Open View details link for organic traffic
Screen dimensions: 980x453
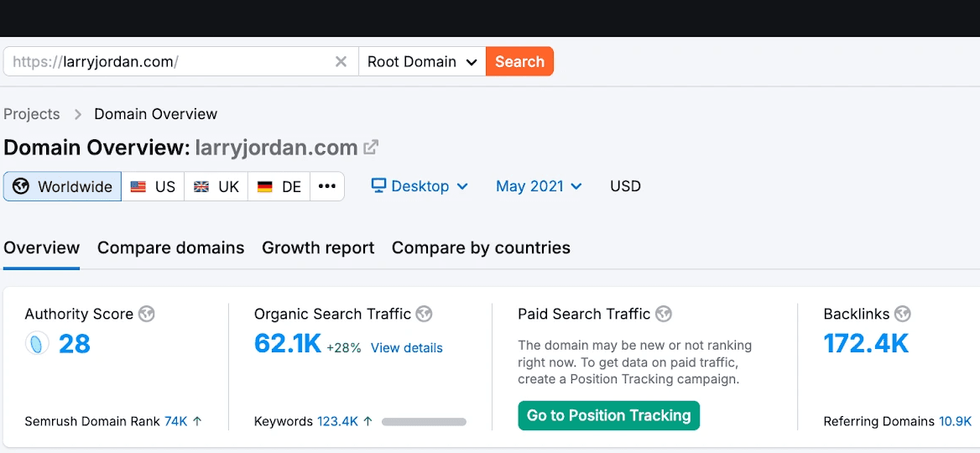click(407, 348)
